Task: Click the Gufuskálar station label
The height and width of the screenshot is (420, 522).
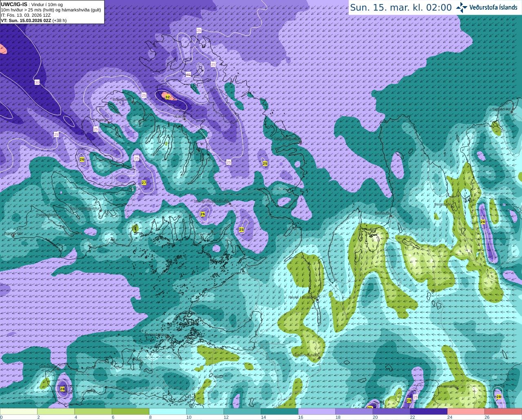Action: [47, 367]
